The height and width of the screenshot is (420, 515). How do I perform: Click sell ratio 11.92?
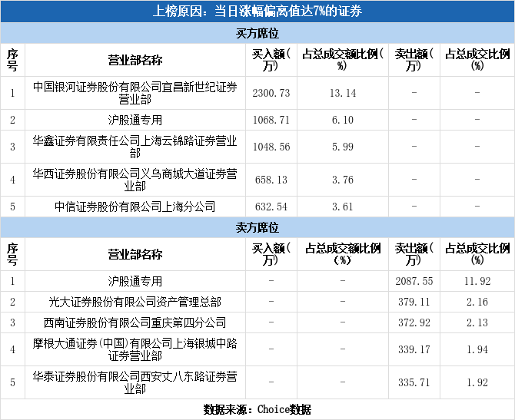[477, 281]
